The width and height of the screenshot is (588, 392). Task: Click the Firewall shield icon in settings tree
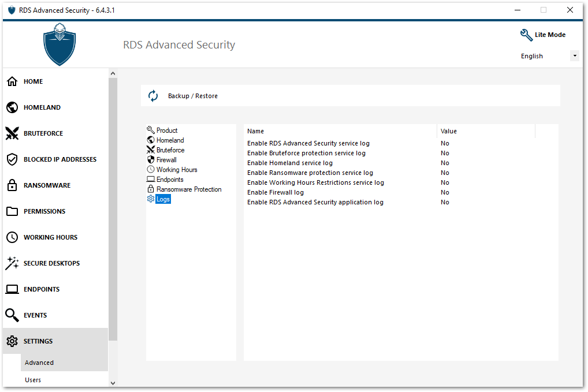[x=151, y=160]
